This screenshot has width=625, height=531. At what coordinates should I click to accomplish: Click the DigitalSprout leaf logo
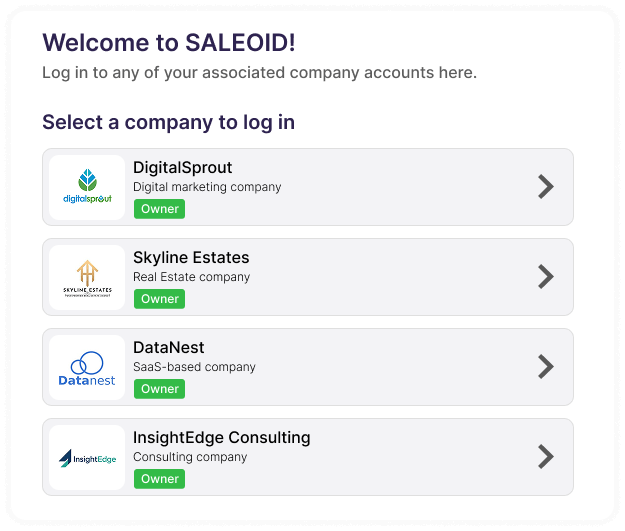pyautogui.click(x=87, y=182)
